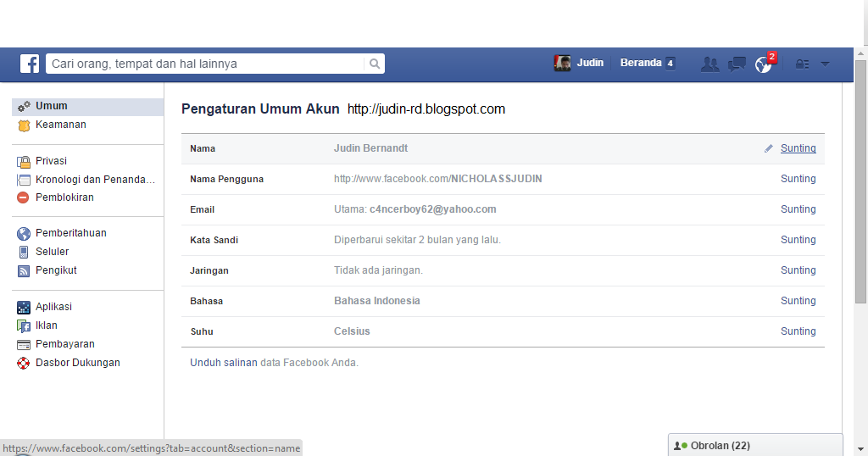Viewport: 868px width, 456px height.
Task: Click Sunting for Nama row
Action: point(798,148)
